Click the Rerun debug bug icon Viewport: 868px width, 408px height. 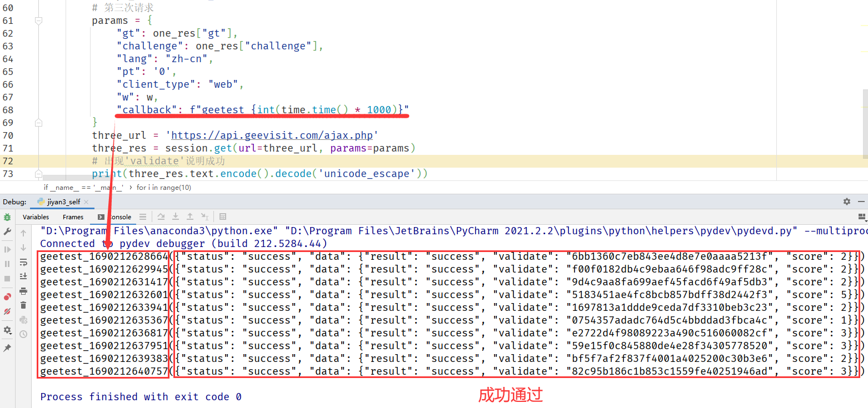point(7,217)
